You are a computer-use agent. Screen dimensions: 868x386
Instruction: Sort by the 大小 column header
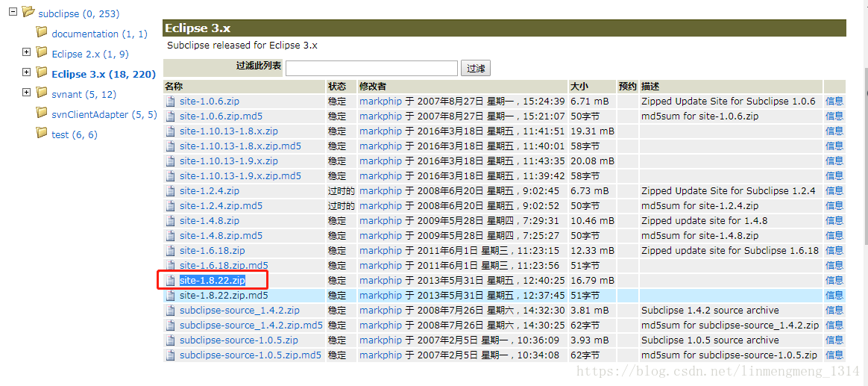click(579, 87)
